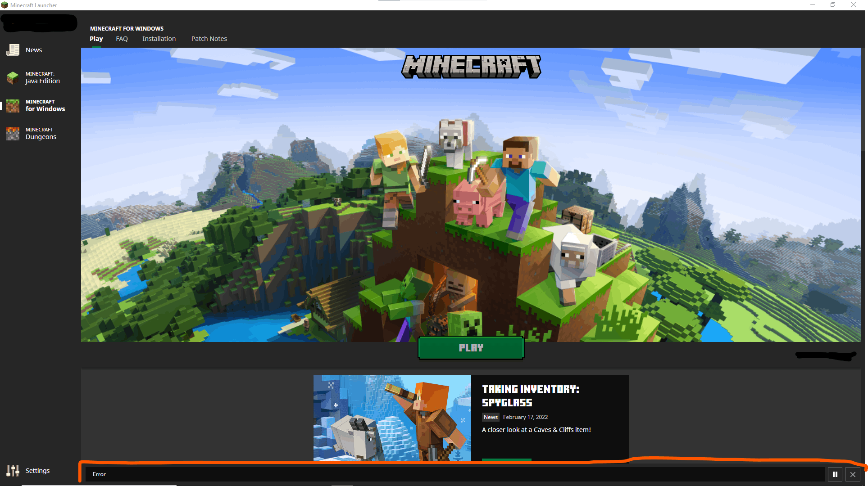The height and width of the screenshot is (486, 868).
Task: Open Minecraft Dungeons via its sidebar icon
Action: click(x=13, y=134)
